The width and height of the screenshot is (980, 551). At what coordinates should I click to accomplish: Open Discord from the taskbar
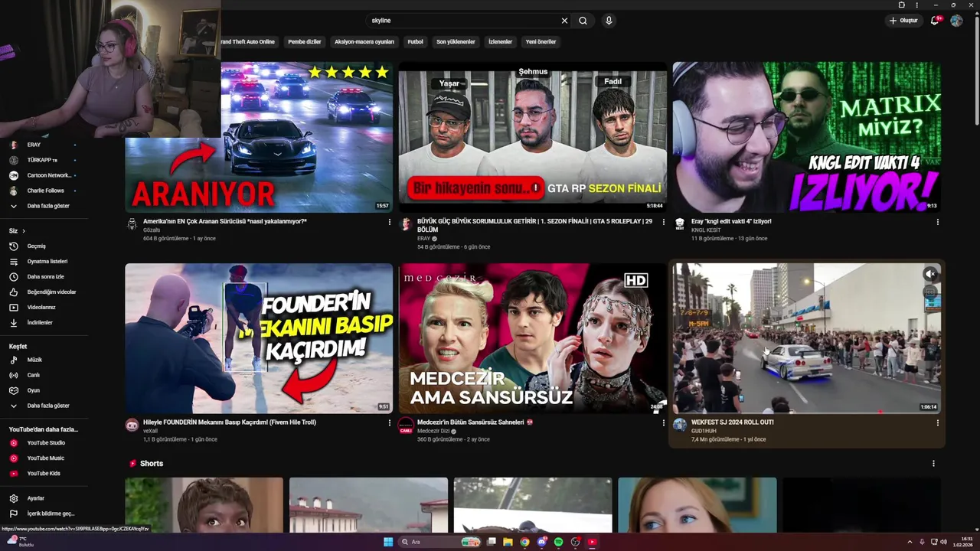coord(541,542)
